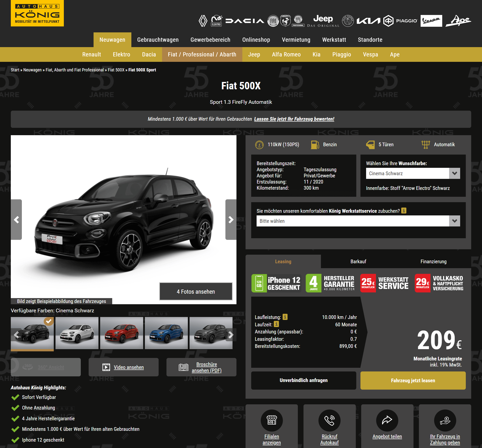Select the grey car color thumbnail
The width and height of the screenshot is (482, 448).
[211, 333]
